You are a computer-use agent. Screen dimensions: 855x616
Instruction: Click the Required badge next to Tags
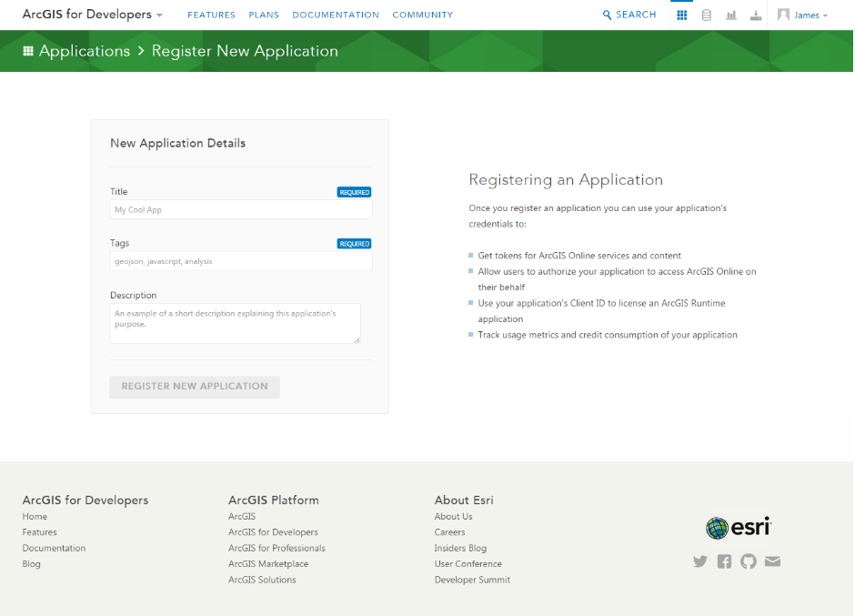pyautogui.click(x=355, y=244)
